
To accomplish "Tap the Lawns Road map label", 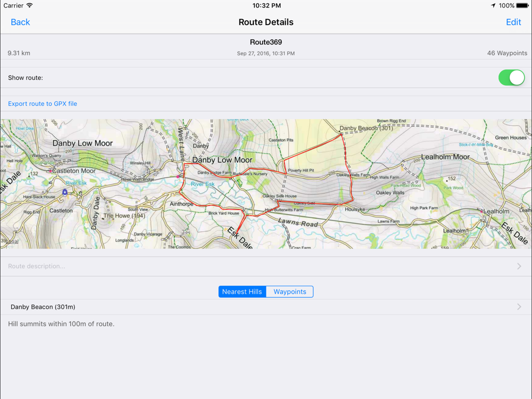I will tap(298, 222).
